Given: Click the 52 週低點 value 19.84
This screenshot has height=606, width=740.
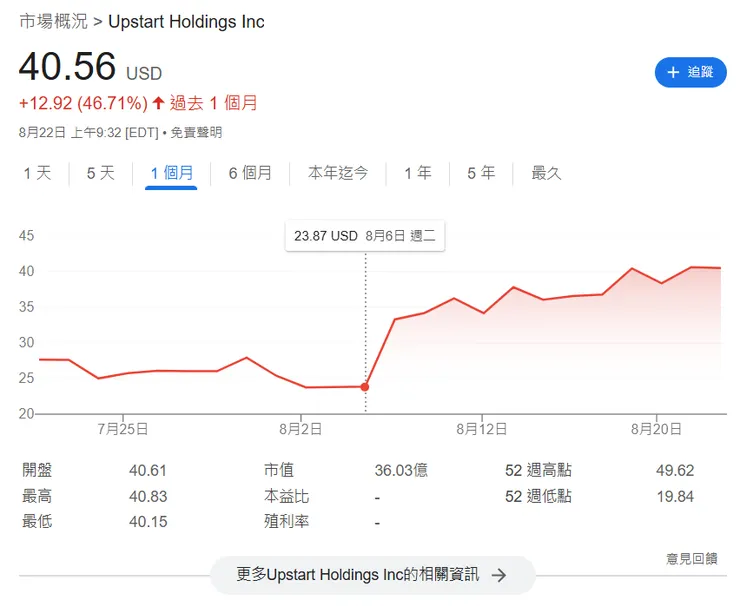Looking at the screenshot, I should [675, 497].
